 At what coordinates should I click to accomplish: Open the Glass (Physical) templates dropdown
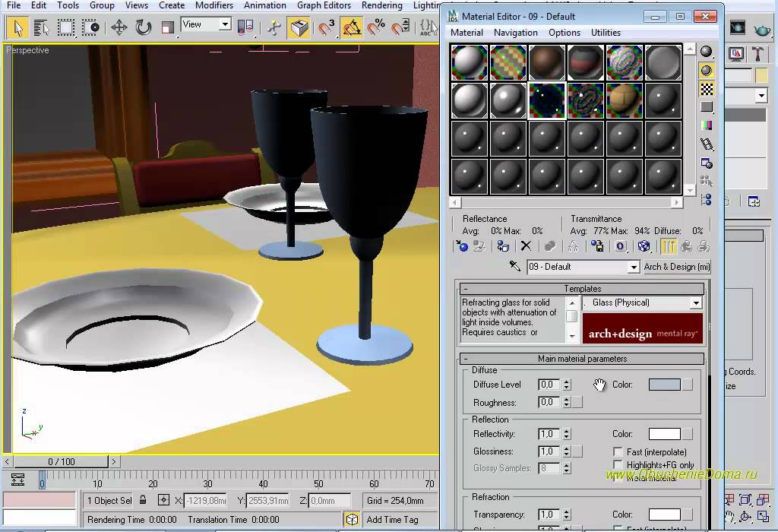coord(695,302)
